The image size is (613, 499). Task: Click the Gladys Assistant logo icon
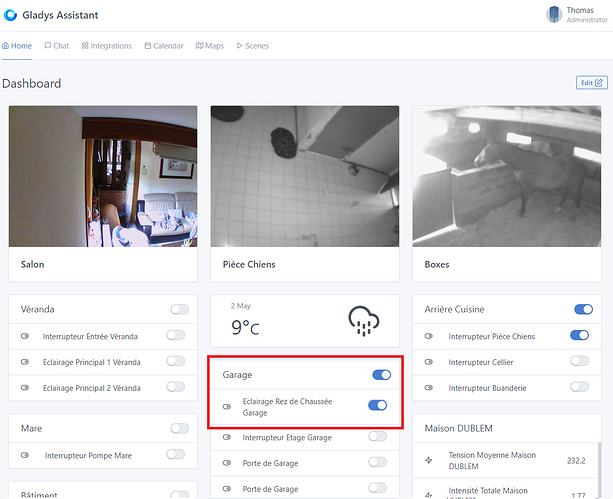[10, 15]
